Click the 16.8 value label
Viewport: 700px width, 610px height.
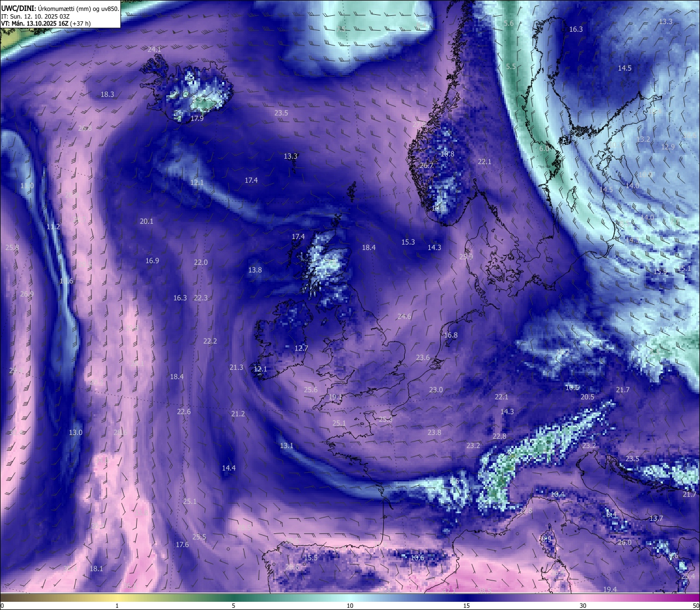pyautogui.click(x=451, y=335)
